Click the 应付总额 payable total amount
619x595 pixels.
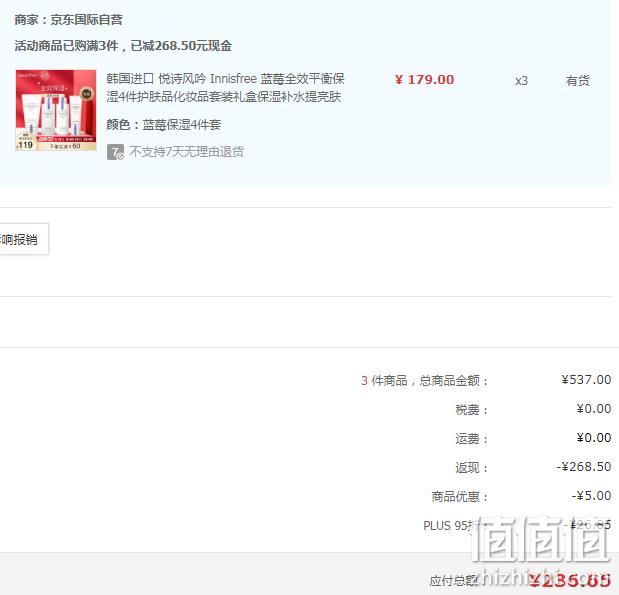(x=570, y=580)
